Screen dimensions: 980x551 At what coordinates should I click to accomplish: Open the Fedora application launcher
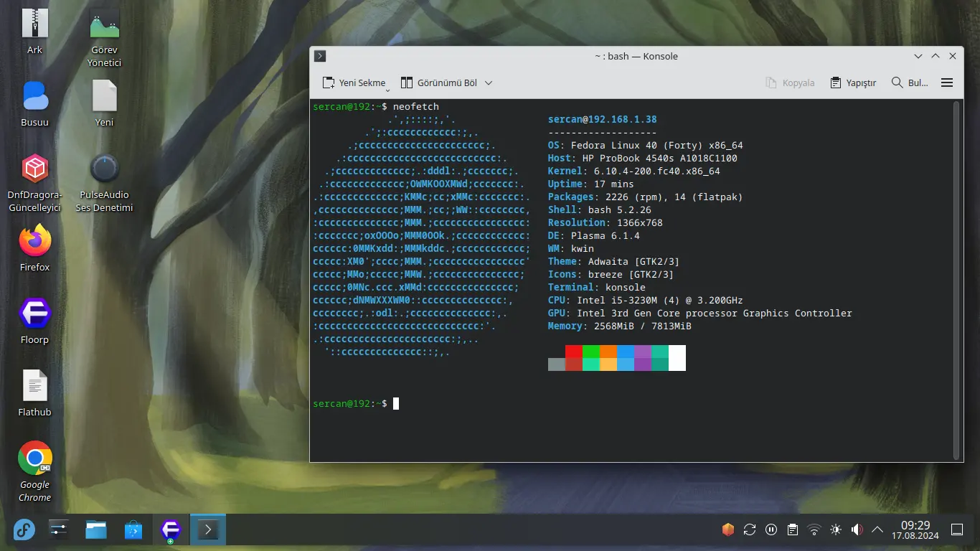[24, 530]
